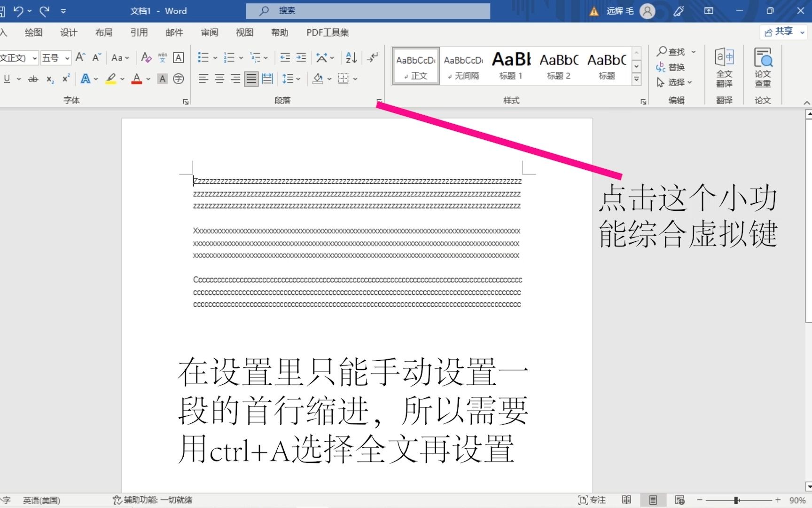
Task: Toggle the bulleted list
Action: pyautogui.click(x=204, y=57)
